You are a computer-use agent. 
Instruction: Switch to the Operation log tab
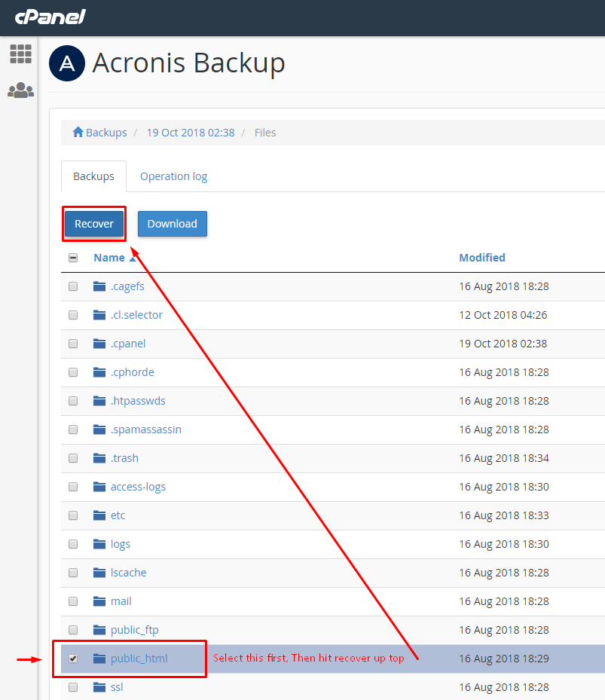tap(173, 176)
